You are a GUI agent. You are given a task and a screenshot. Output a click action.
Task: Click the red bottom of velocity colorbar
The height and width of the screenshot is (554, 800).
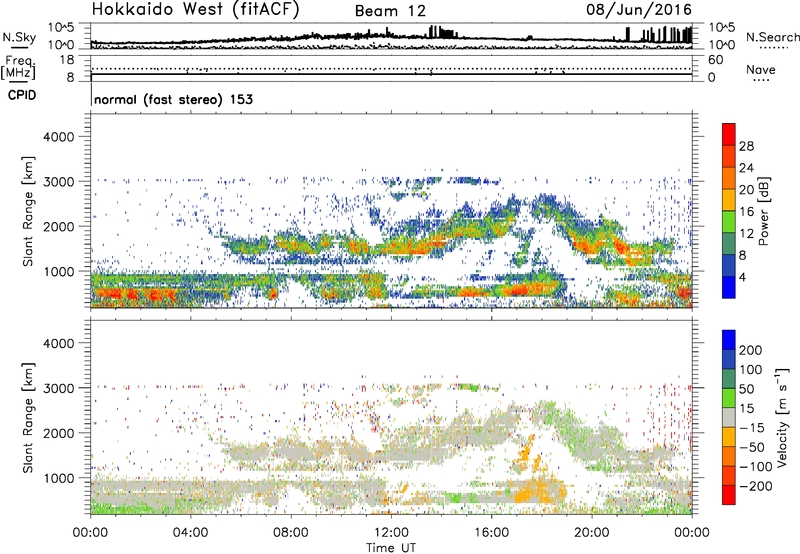point(729,495)
